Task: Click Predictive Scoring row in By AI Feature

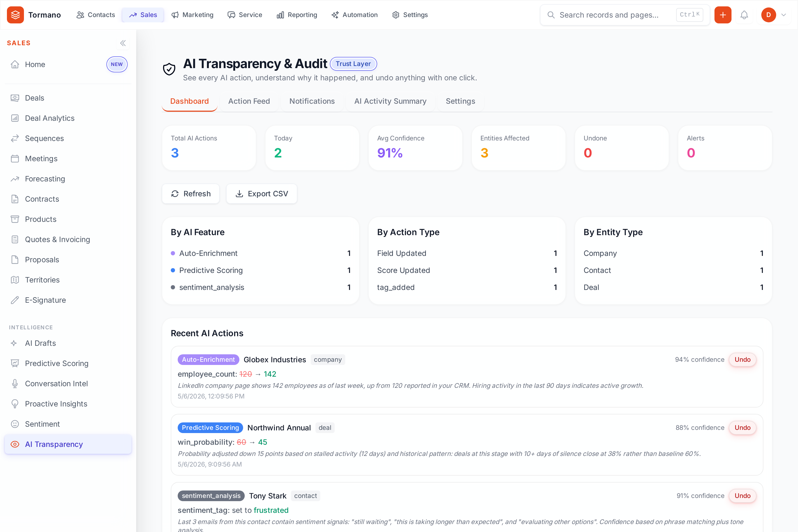Action: (261, 271)
